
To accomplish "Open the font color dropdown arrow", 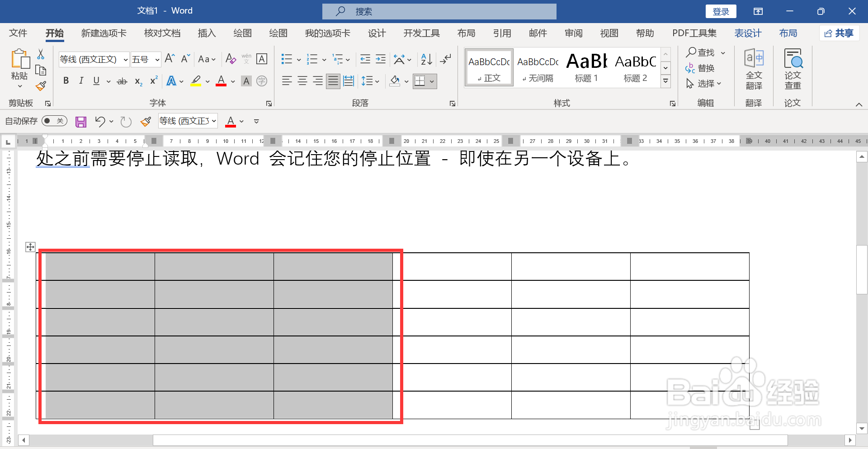I will (232, 81).
